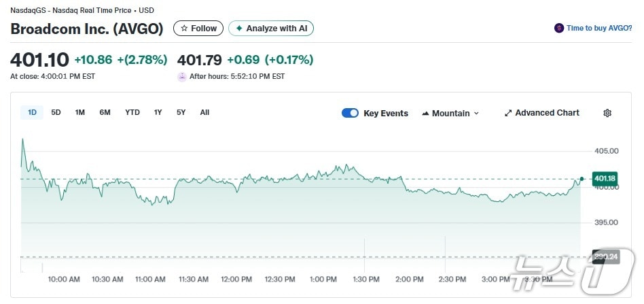644x304 pixels.
Task: Click the purple icon beside Time to buy AVGO
Action: pos(559,29)
